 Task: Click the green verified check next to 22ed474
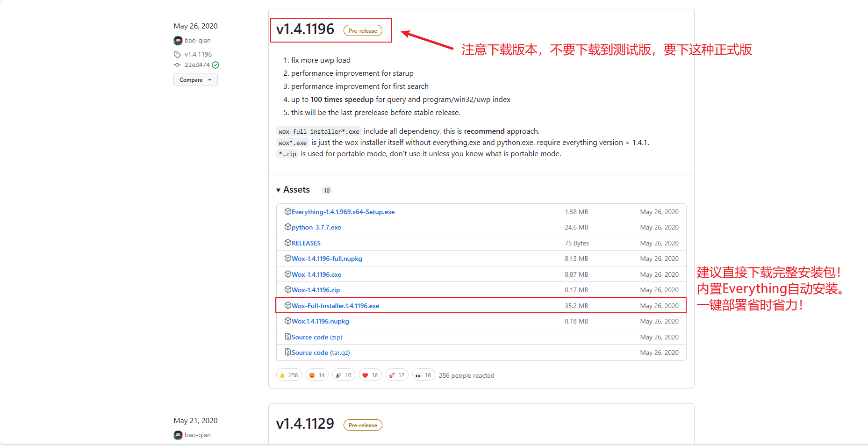click(x=215, y=65)
